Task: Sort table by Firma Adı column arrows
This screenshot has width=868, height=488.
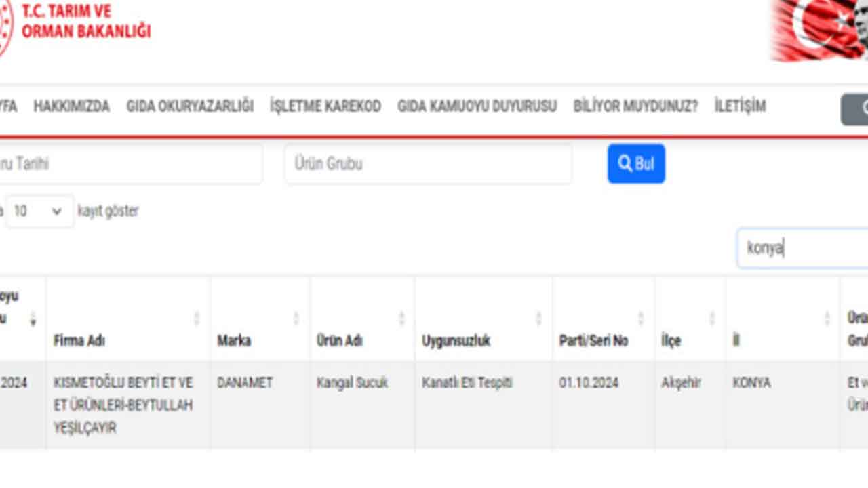Action: click(197, 318)
